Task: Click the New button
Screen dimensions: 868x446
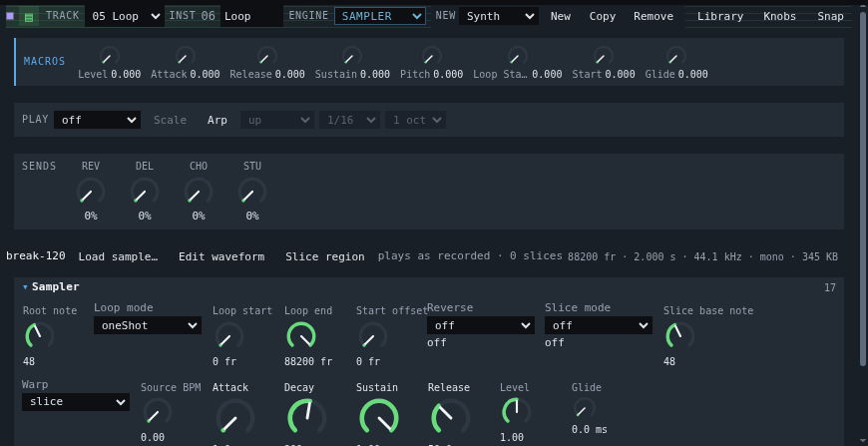Action: coord(561,16)
